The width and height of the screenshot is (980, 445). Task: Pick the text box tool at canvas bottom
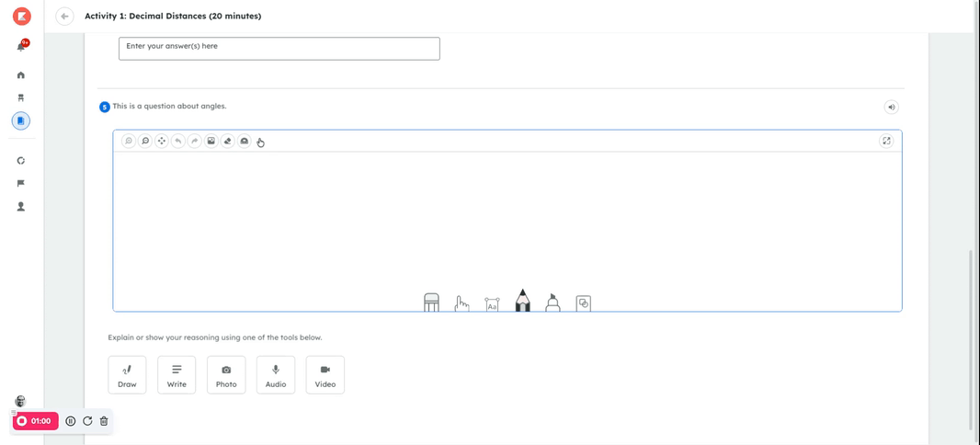(492, 304)
